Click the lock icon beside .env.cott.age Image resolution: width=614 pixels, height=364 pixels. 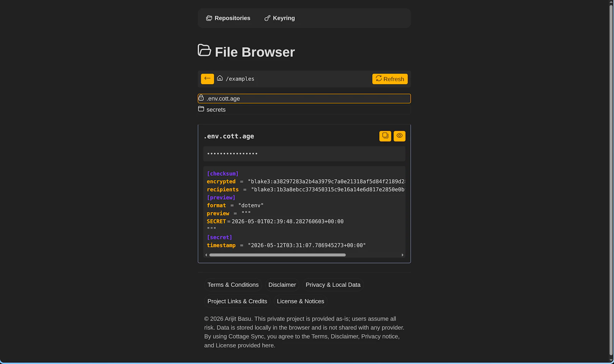(201, 98)
